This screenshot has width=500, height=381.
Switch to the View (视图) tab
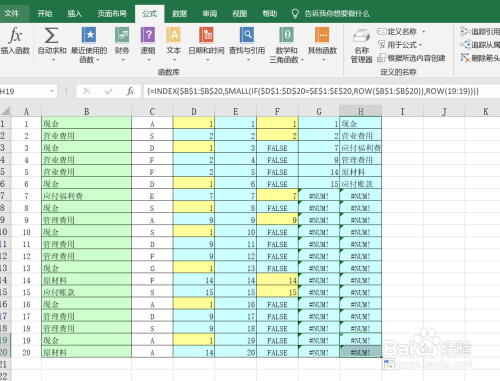click(240, 14)
